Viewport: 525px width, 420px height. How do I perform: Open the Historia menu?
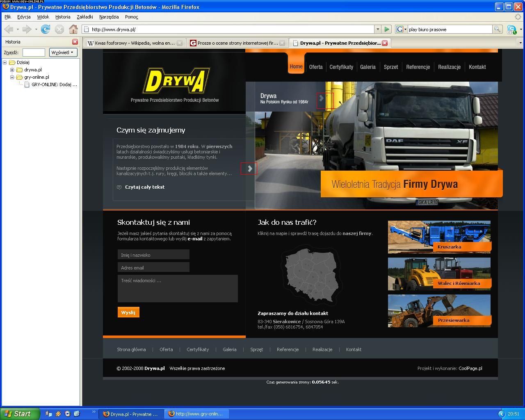coord(63,17)
